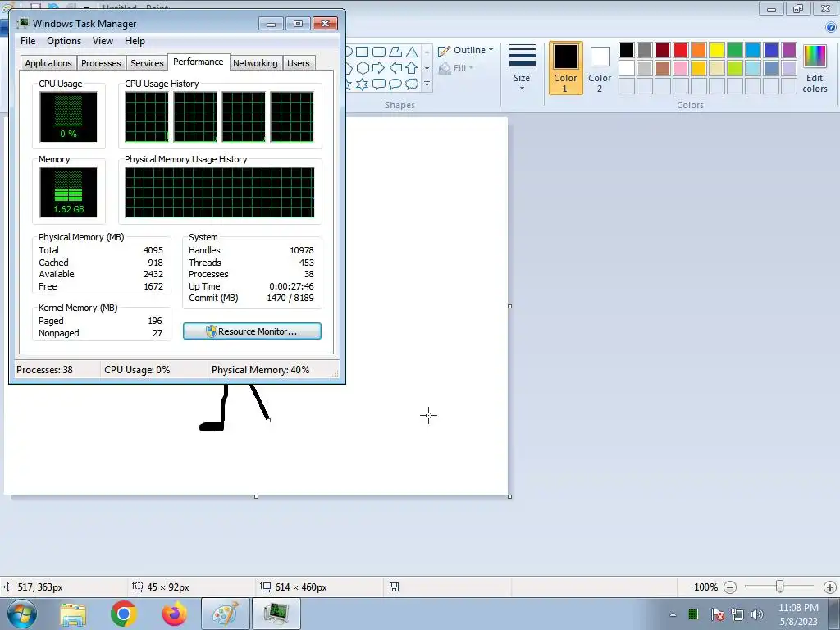
Task: Click the Action Center flag icon in the tray
Action: [717, 614]
